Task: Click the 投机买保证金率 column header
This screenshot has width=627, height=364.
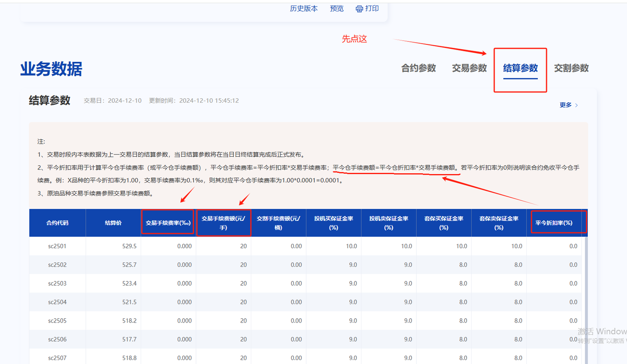Action: point(334,222)
